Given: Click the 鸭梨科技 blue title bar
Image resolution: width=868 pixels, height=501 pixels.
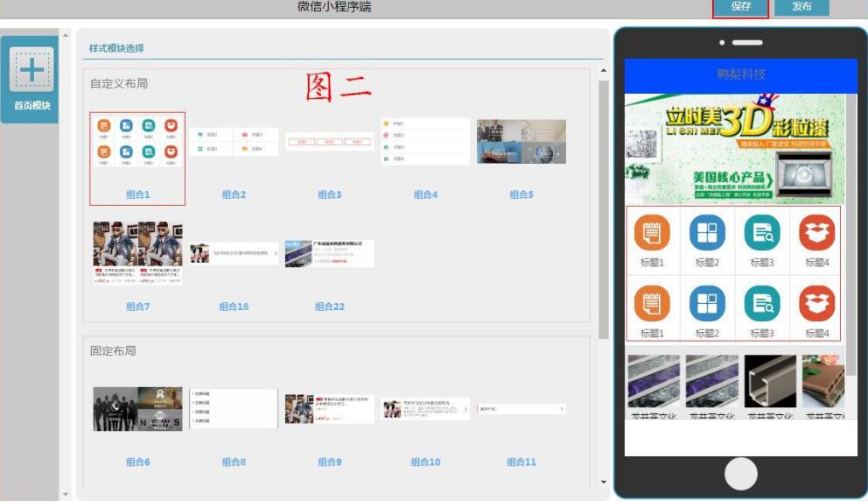Looking at the screenshot, I should click(740, 75).
